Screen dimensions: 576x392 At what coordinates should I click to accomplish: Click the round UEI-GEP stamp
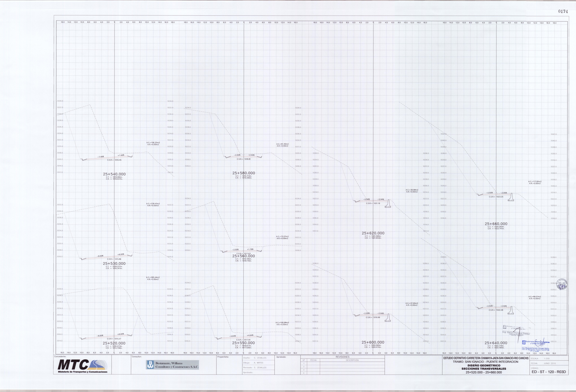[562, 284]
